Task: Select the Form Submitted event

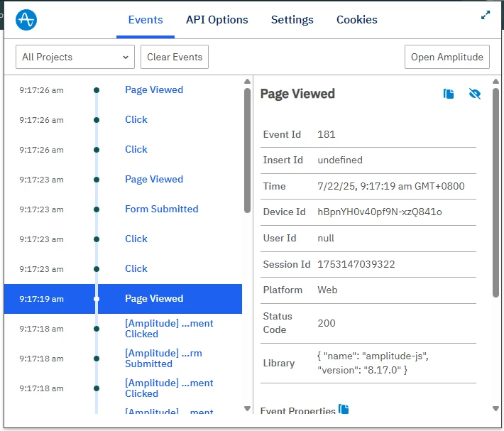Action: pyautogui.click(x=123, y=209)
